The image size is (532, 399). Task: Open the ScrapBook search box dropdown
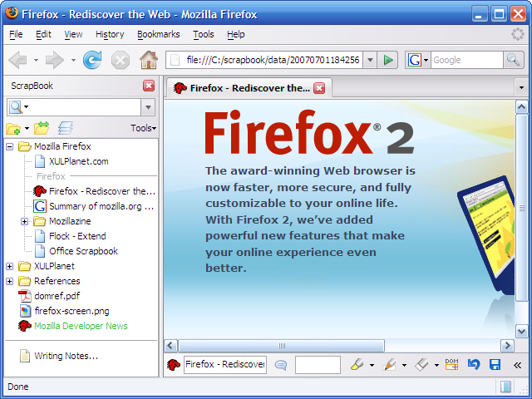(x=148, y=107)
